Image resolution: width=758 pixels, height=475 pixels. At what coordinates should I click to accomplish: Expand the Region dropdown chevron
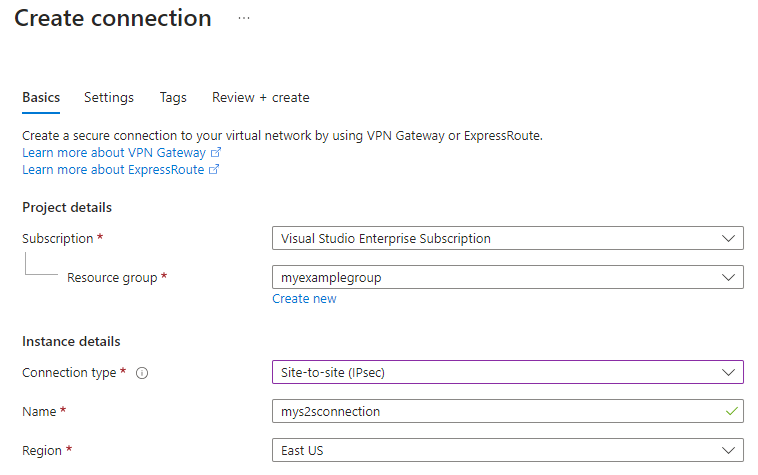pyautogui.click(x=727, y=450)
